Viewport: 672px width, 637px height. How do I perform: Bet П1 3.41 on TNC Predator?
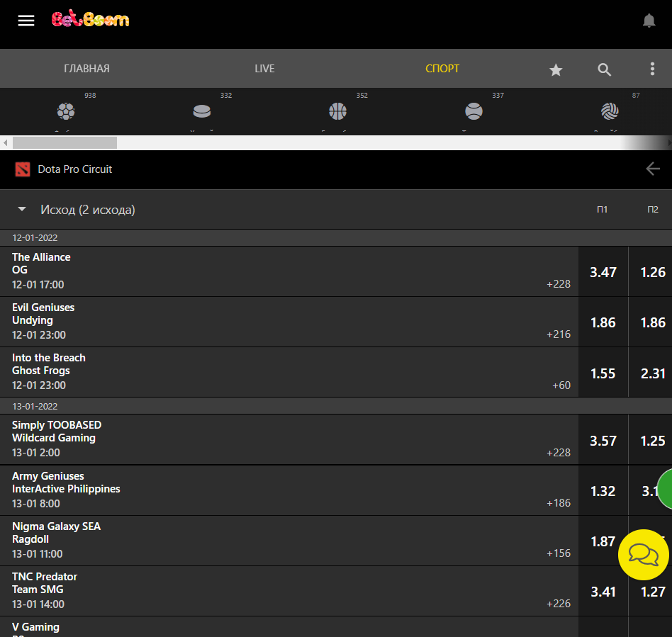click(x=603, y=592)
